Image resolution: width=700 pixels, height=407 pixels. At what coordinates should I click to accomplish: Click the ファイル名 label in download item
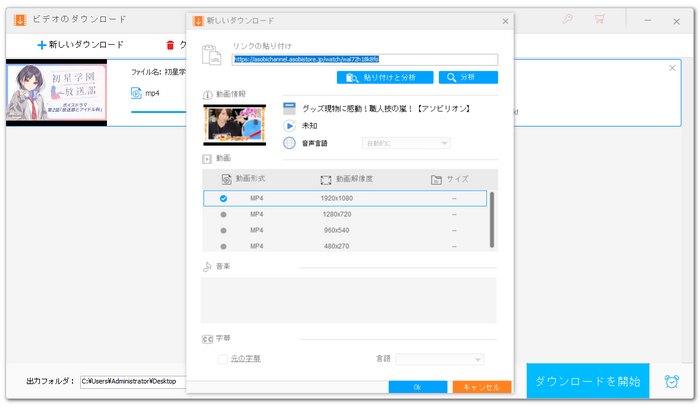tap(146, 72)
